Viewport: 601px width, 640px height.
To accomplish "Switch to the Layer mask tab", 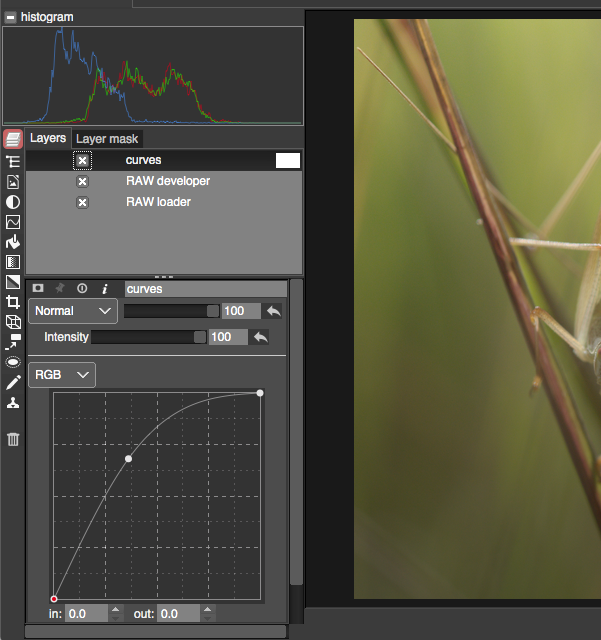I will pyautogui.click(x=107, y=139).
